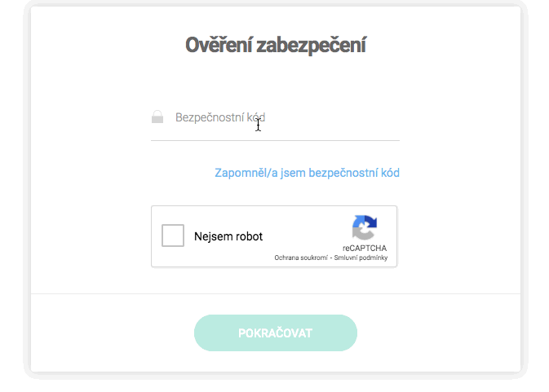Click the word 'zabezpečení' in the title
The width and height of the screenshot is (549, 392).
(311, 46)
